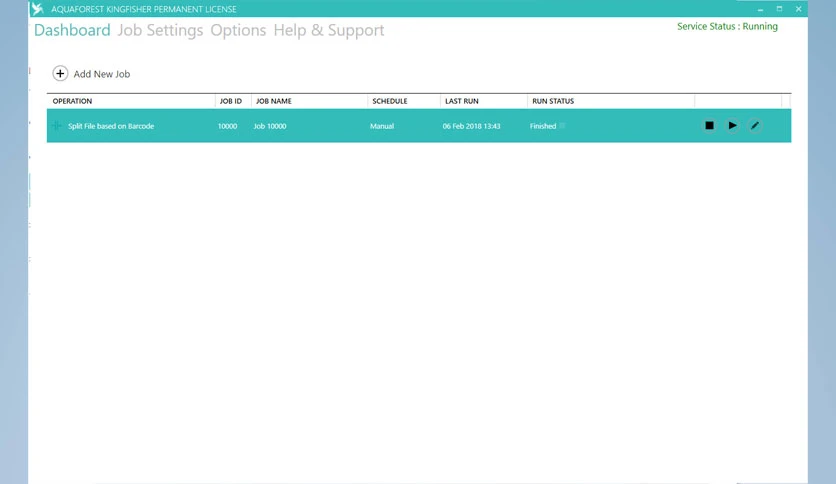Click the Add New Job label

pyautogui.click(x=102, y=74)
